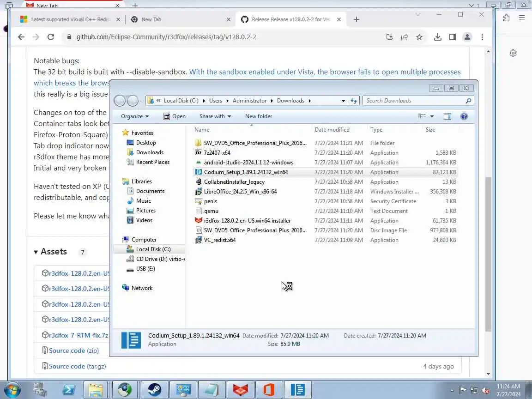
Task: Select the Release v128.0.2-2 tab
Action: point(291,19)
